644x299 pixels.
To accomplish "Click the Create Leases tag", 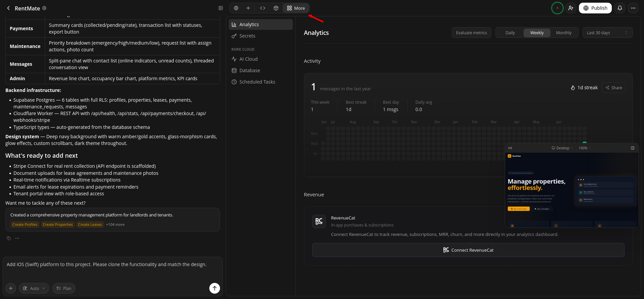I will [x=90, y=225].
